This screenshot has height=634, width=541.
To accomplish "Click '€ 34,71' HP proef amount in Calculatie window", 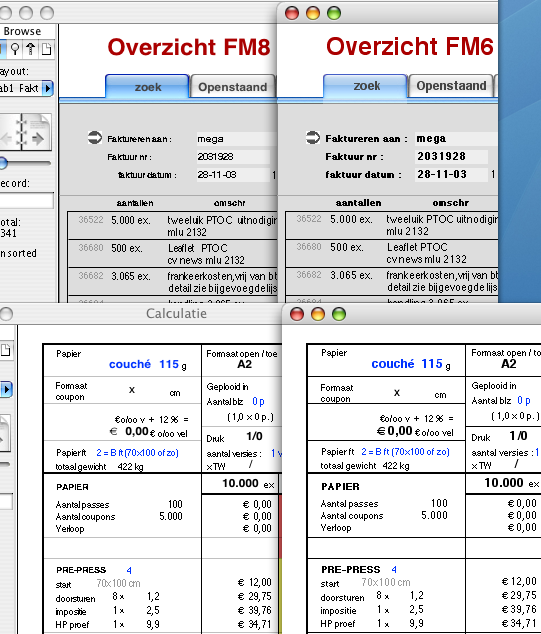I will click(254, 624).
